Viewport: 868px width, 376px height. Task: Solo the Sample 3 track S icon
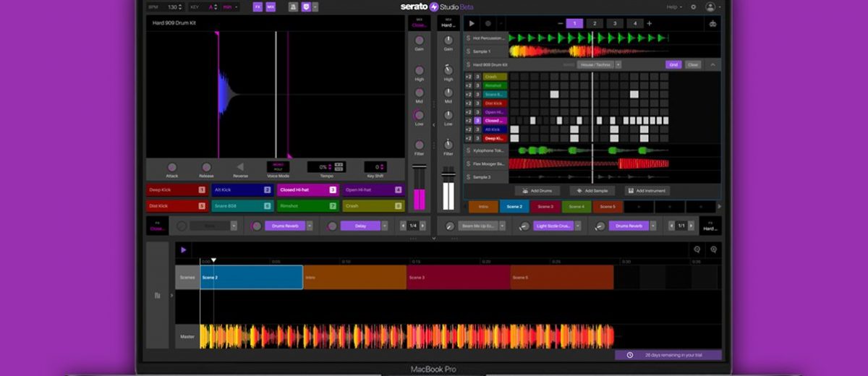[x=468, y=176]
